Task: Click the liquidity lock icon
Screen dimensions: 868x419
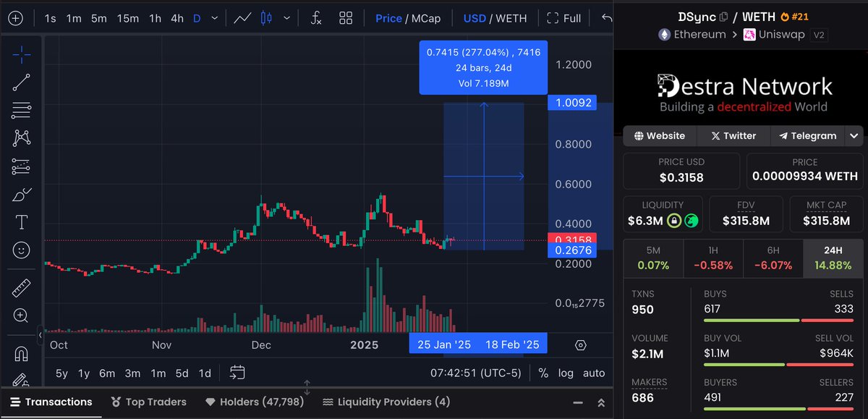Action: pyautogui.click(x=674, y=221)
